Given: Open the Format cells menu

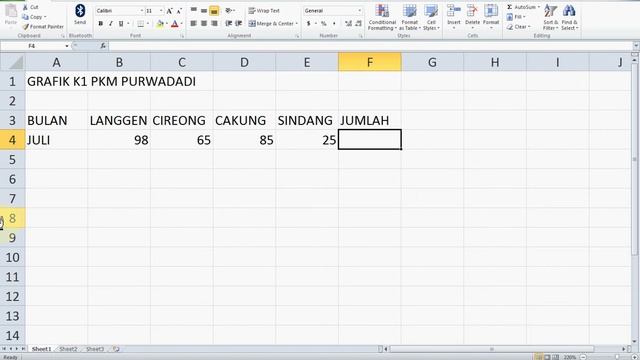Looking at the screenshot, I should (491, 16).
